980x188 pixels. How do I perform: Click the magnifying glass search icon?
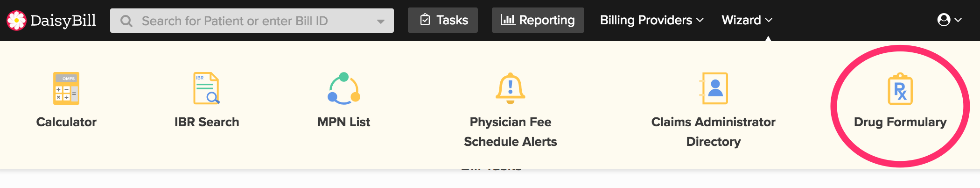[126, 21]
